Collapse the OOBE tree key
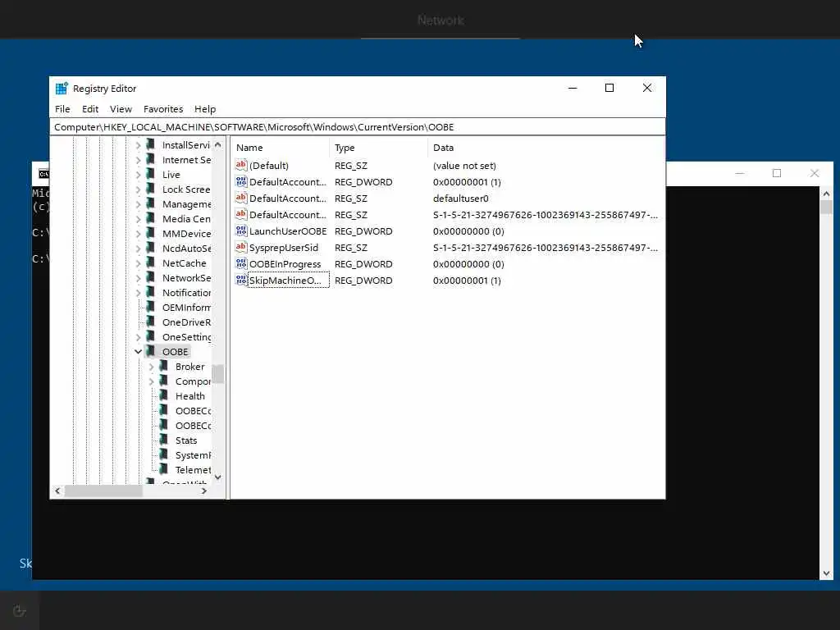This screenshot has height=630, width=840. pyautogui.click(x=138, y=351)
